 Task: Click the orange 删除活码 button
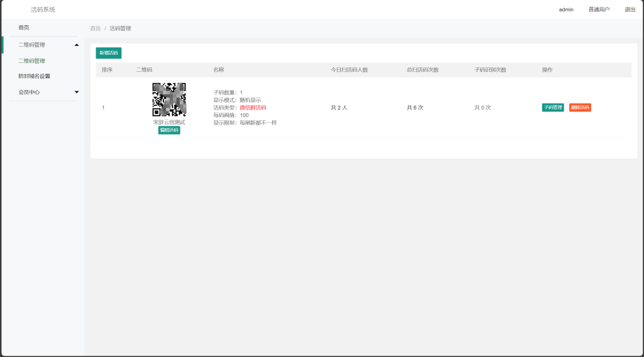[580, 108]
